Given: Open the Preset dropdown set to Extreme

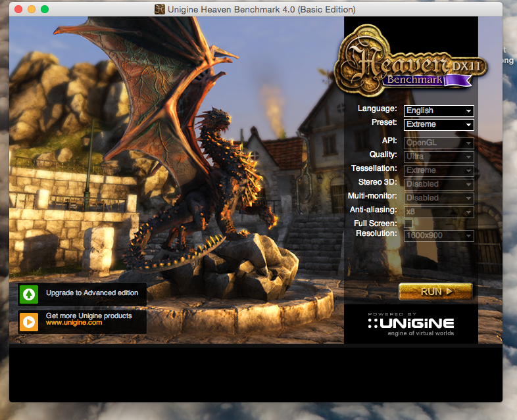Looking at the screenshot, I should coord(439,124).
